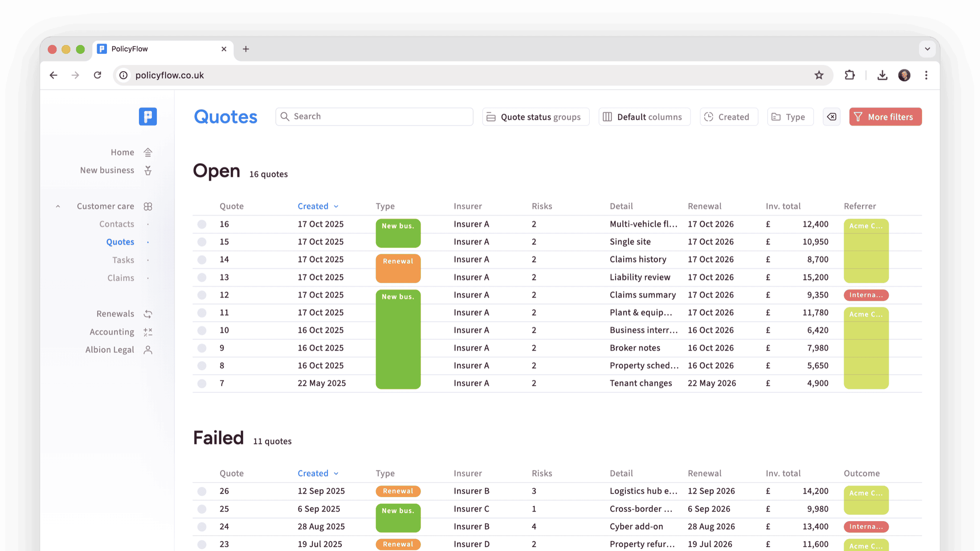
Task: Open the tab list chevron in the title bar
Action: tap(927, 49)
